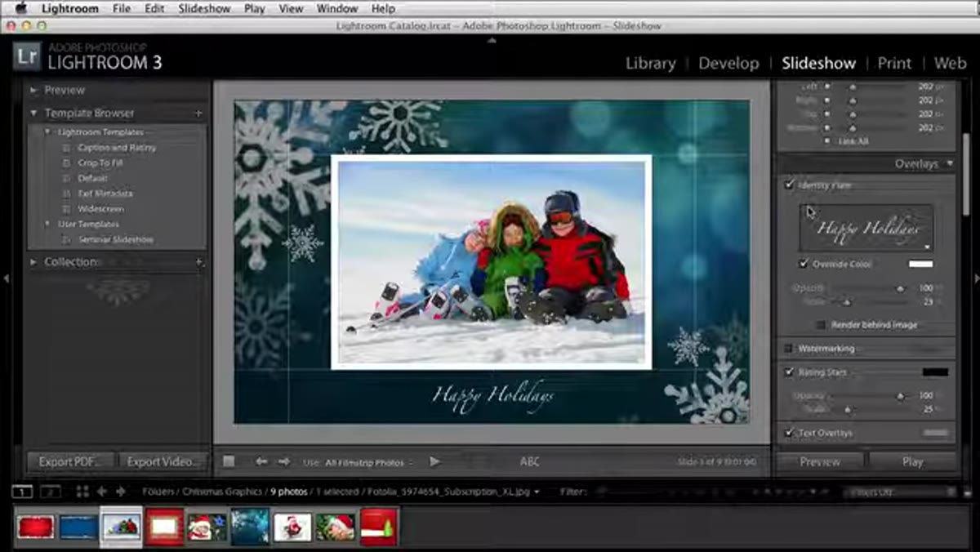Go back using filmstrip left arrow
The height and width of the screenshot is (552, 980).
click(102, 492)
